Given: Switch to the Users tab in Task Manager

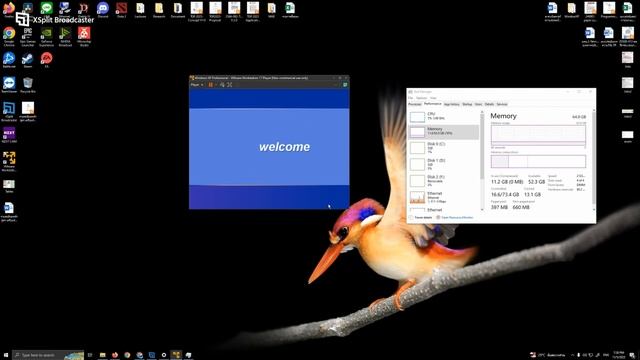Looking at the screenshot, I should pos(478,104).
